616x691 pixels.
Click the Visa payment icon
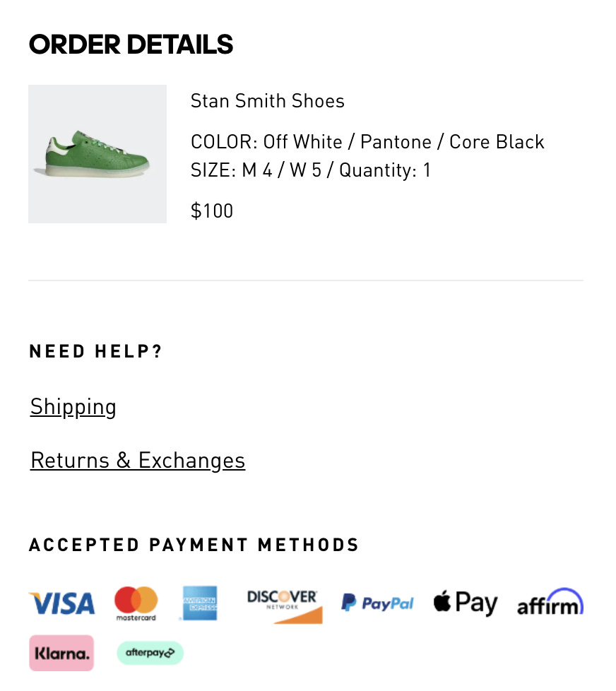point(61,603)
